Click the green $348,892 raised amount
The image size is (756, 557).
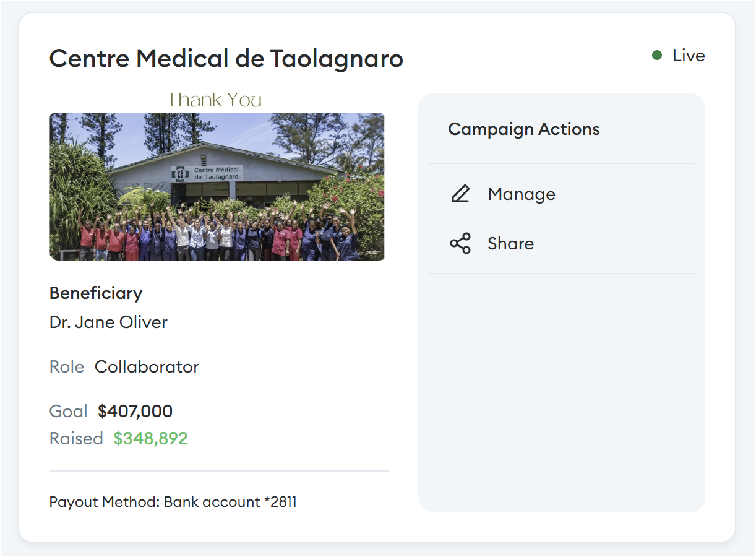click(x=150, y=438)
